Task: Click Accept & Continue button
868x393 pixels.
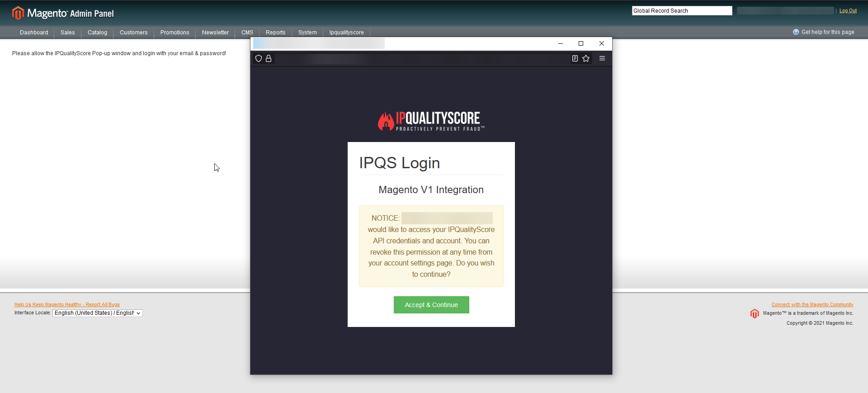Action: 431,305
